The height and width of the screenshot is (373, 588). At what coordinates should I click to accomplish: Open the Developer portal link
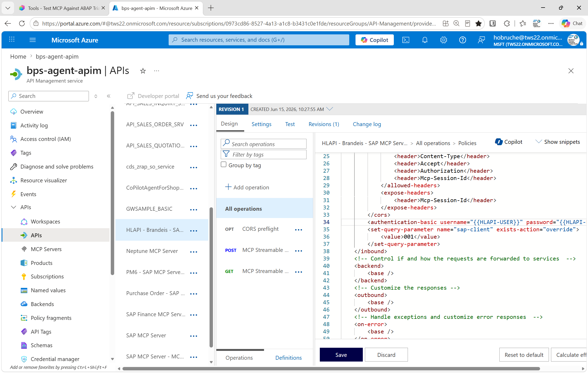(153, 96)
